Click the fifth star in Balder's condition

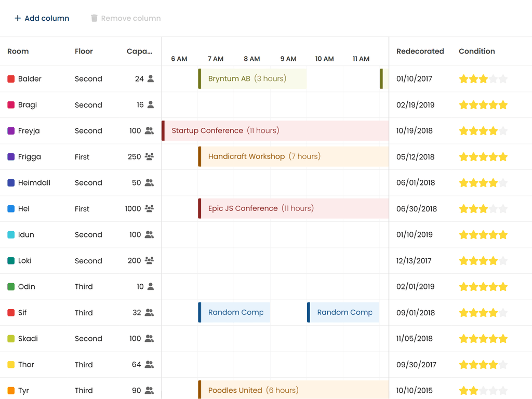[503, 79]
